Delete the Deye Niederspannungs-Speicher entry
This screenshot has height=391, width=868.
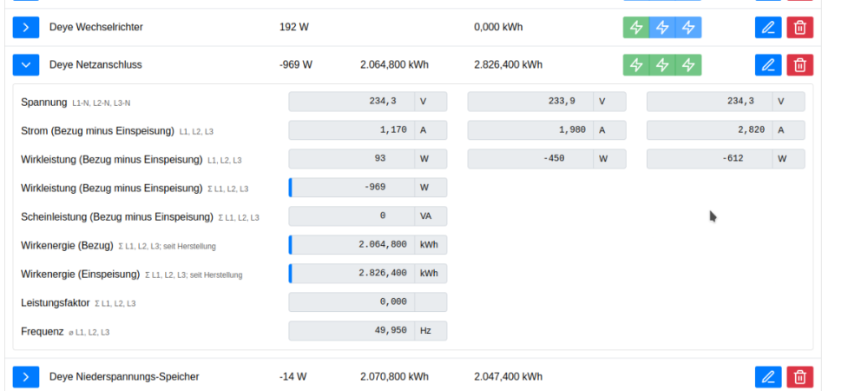800,376
